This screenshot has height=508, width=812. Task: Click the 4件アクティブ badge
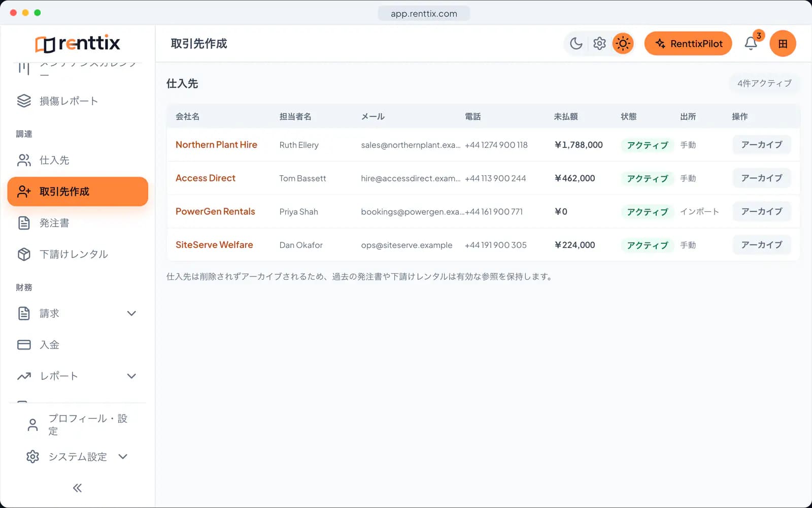[764, 83]
